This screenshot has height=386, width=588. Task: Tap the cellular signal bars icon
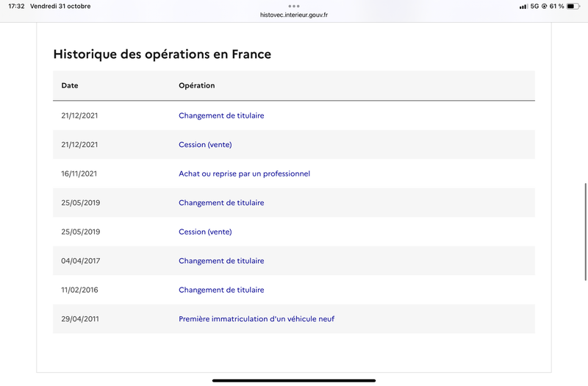(523, 7)
